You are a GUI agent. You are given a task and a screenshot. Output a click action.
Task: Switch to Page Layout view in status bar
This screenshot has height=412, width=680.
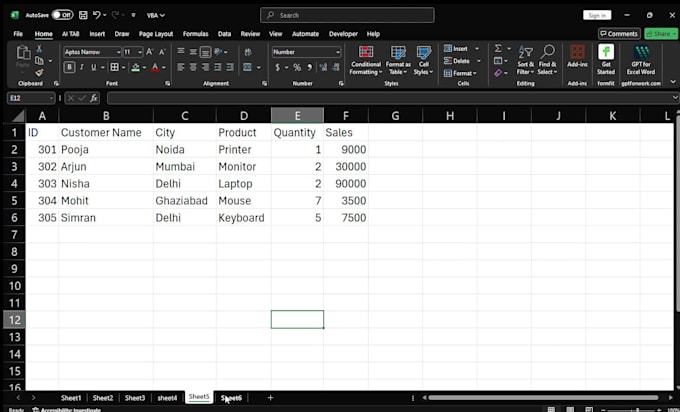(x=570, y=409)
